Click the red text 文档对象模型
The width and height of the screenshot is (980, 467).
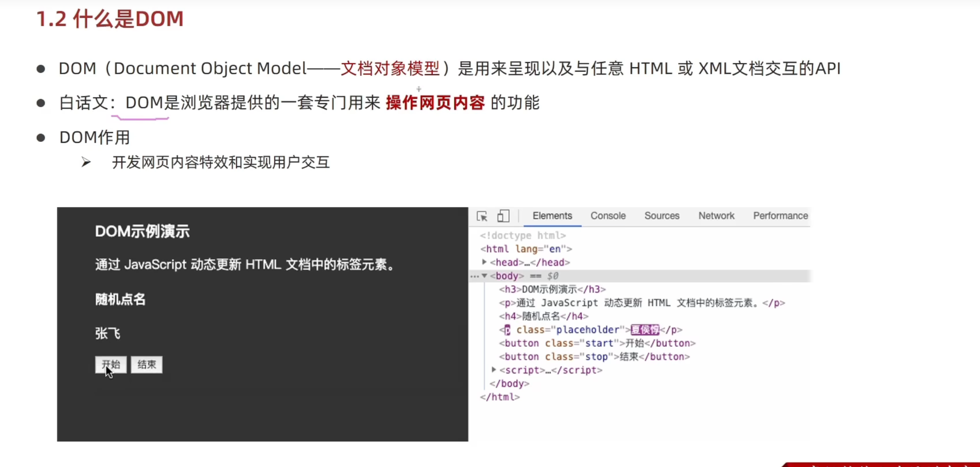tap(390, 68)
